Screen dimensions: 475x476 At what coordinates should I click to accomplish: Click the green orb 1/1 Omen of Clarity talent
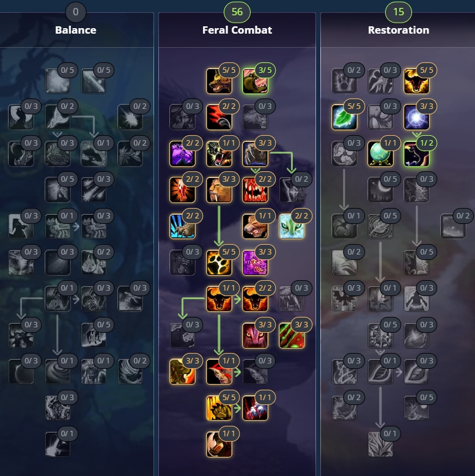point(380,154)
